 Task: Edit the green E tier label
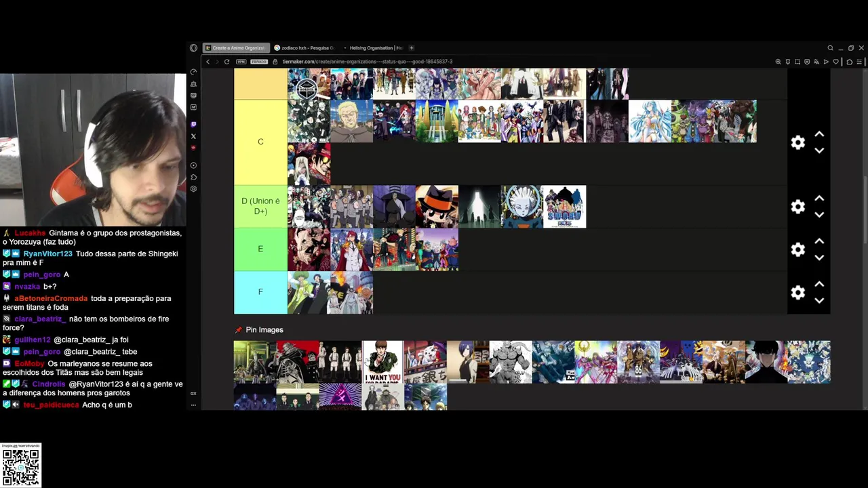pos(260,249)
